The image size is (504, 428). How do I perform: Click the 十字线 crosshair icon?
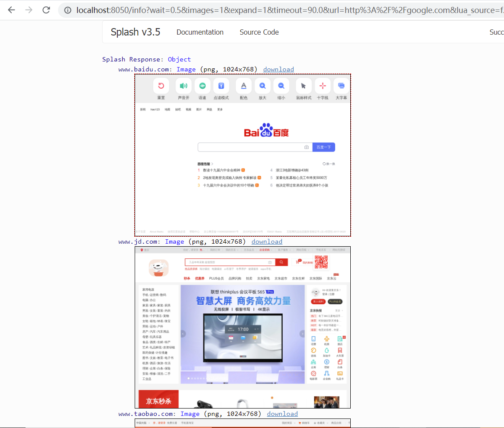click(323, 86)
